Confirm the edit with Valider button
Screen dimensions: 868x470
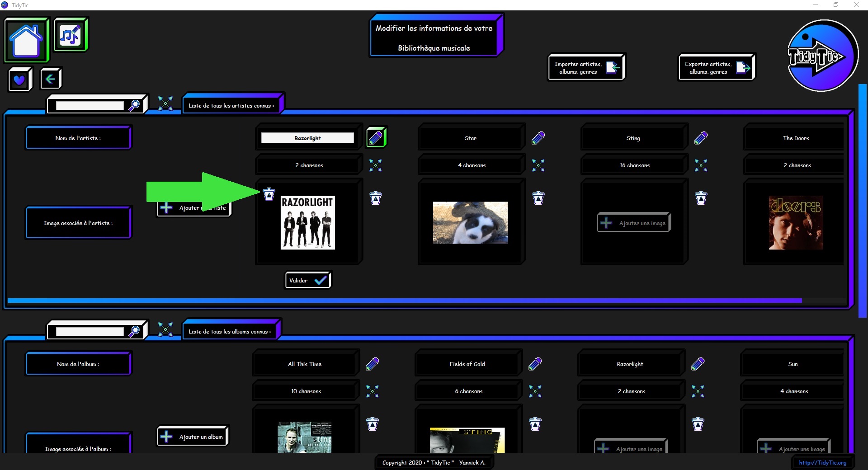click(308, 280)
